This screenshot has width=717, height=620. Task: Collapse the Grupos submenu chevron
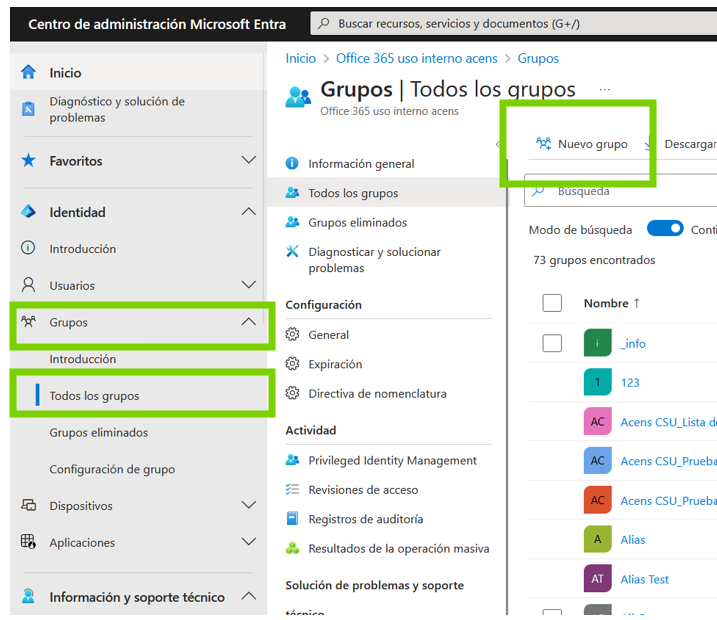[x=249, y=321]
